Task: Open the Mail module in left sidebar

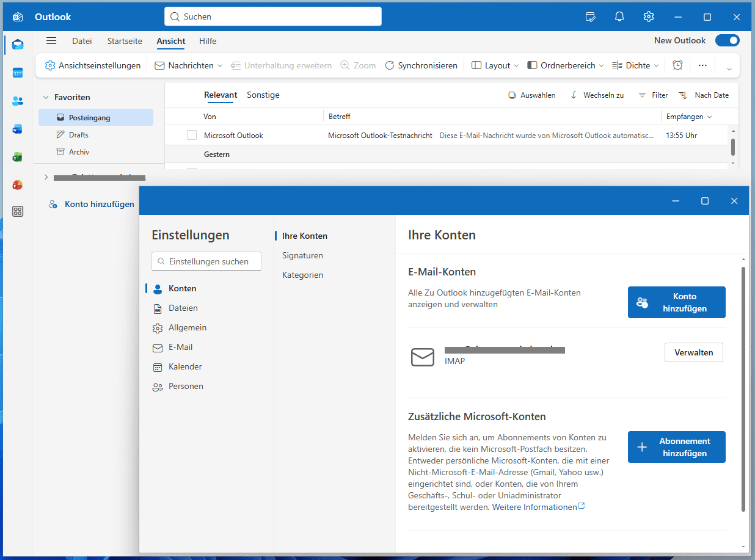Action: point(18,45)
